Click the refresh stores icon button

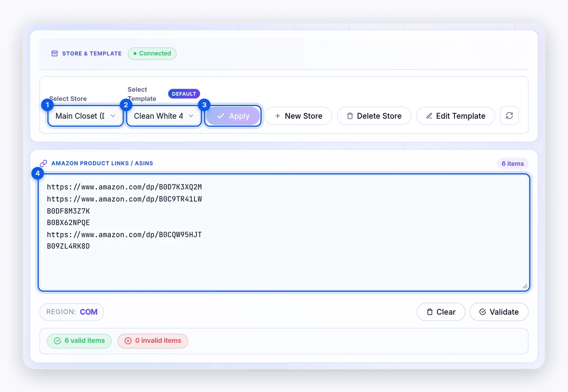(509, 116)
